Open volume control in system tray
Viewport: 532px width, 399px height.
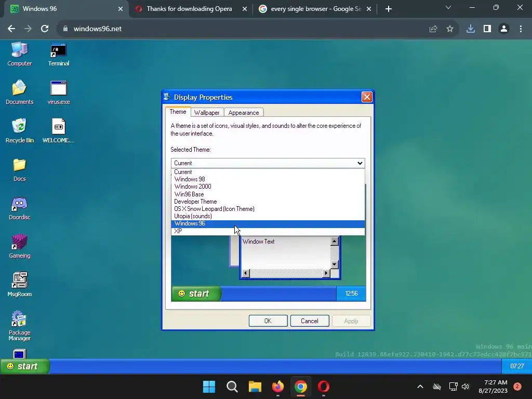(x=465, y=387)
